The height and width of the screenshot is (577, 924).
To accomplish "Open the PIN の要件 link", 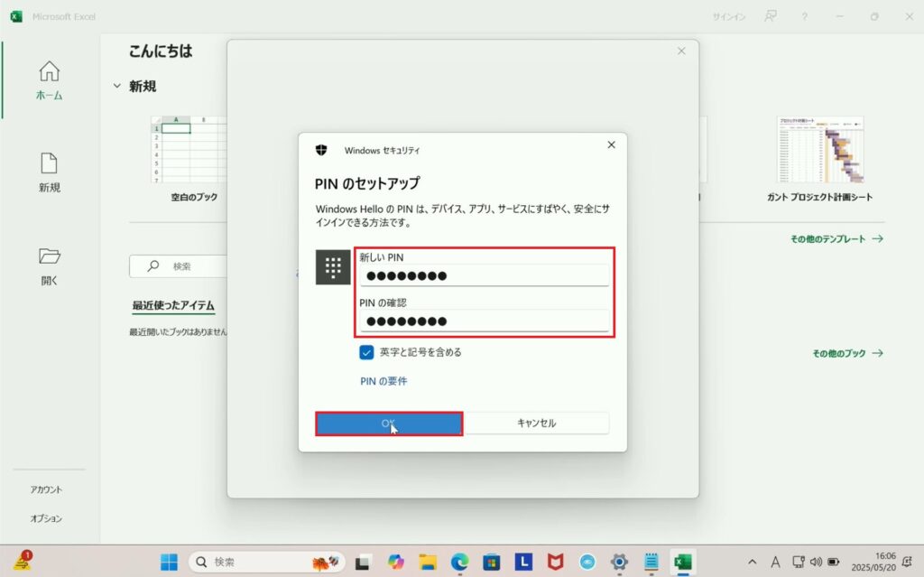I will point(383,381).
